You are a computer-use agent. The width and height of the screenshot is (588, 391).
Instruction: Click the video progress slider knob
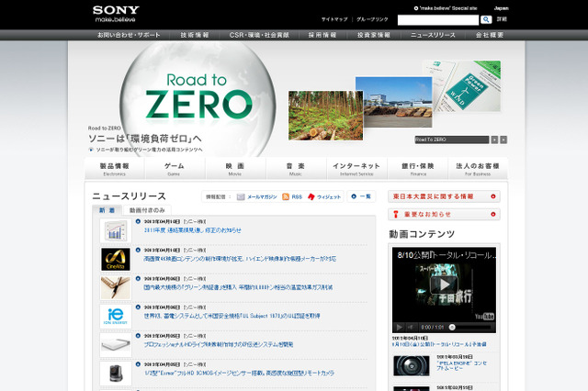(452, 328)
